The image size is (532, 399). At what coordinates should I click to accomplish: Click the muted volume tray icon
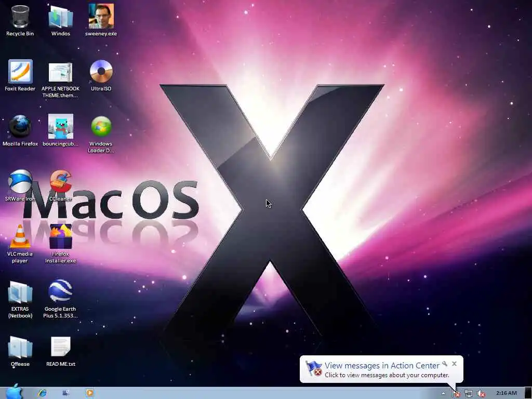(481, 393)
